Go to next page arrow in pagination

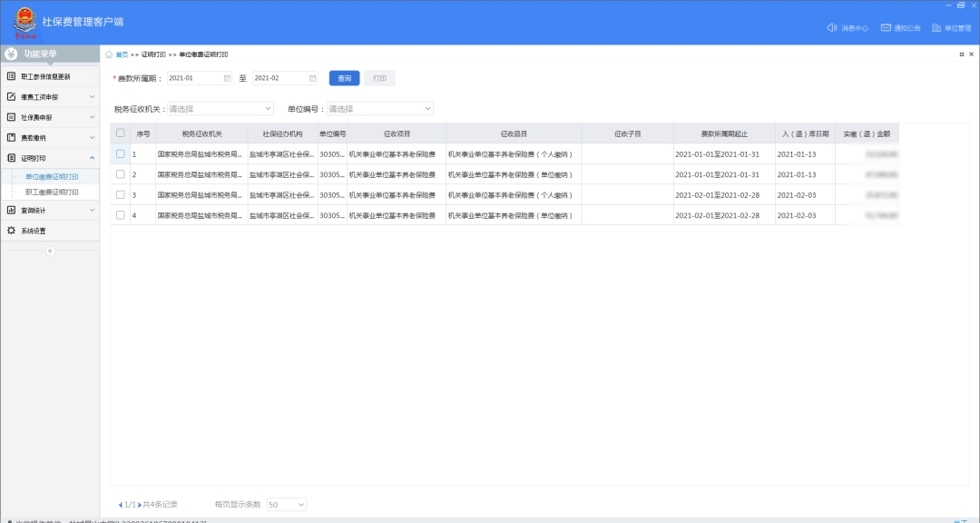139,504
